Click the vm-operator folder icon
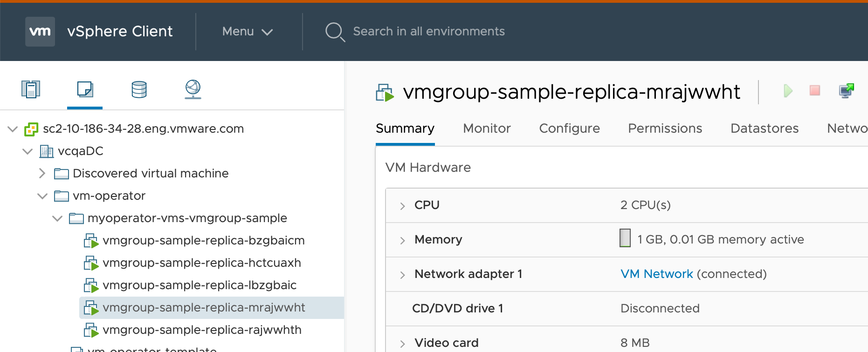 tap(62, 196)
